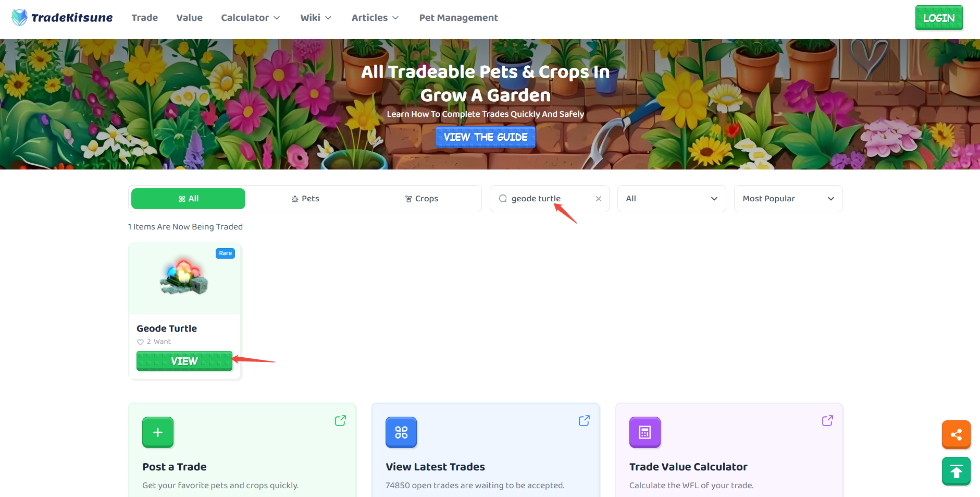This screenshot has width=980, height=497.
Task: Switch to the Pets tab
Action: coord(305,199)
